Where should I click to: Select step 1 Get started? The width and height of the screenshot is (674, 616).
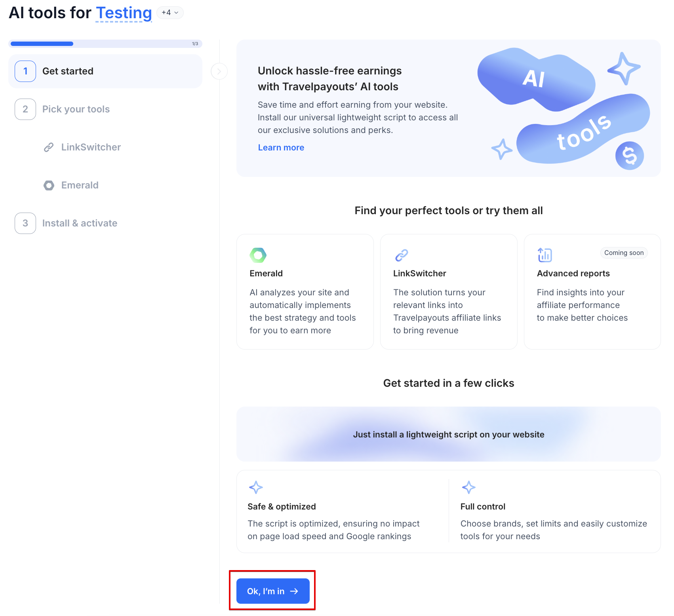tap(105, 71)
